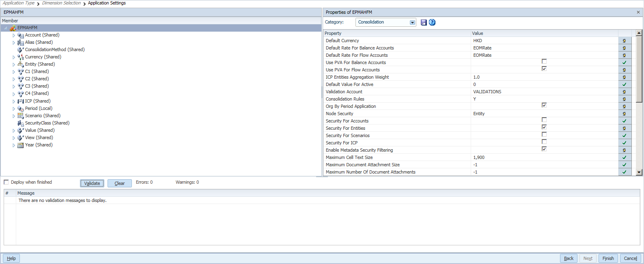Click green check for Security For Accounts

[624, 121]
